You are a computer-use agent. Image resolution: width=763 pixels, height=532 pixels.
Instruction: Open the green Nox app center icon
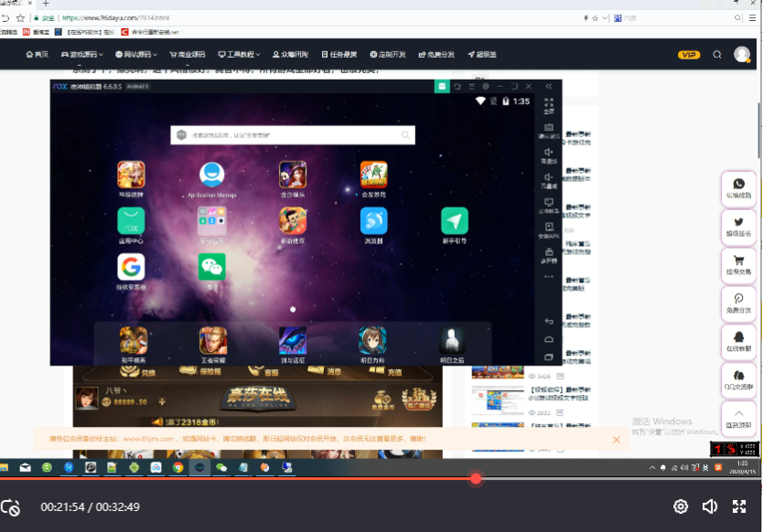pos(131,221)
